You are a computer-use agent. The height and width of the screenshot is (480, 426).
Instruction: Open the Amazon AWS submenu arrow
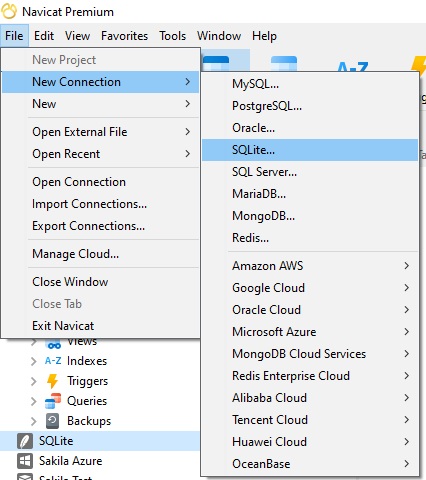pos(406,266)
